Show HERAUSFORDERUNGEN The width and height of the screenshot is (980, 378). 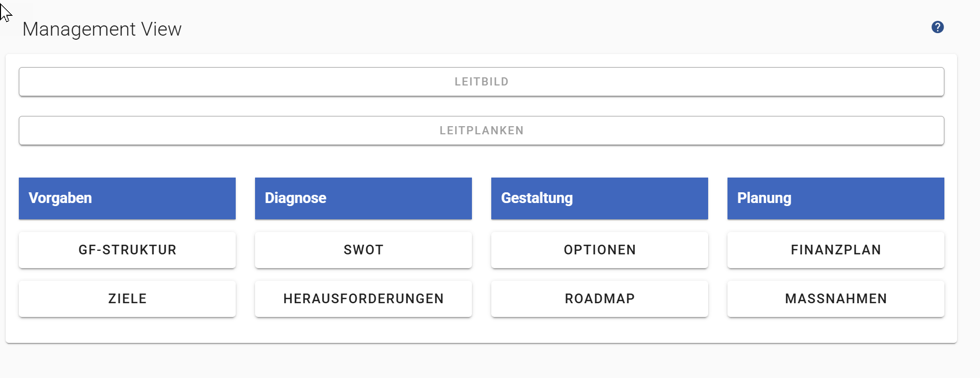[363, 299]
